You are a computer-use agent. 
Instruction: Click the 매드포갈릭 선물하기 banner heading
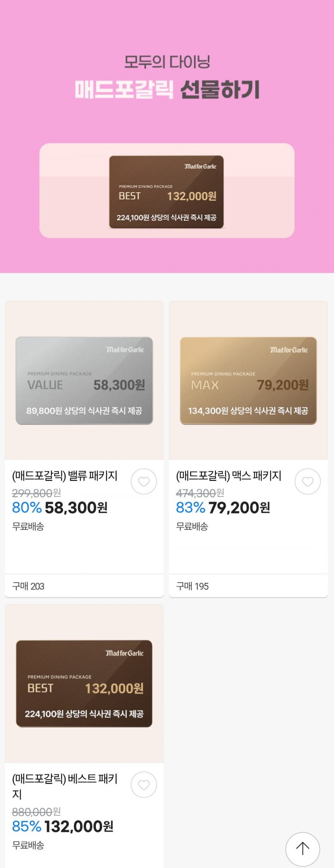167,90
